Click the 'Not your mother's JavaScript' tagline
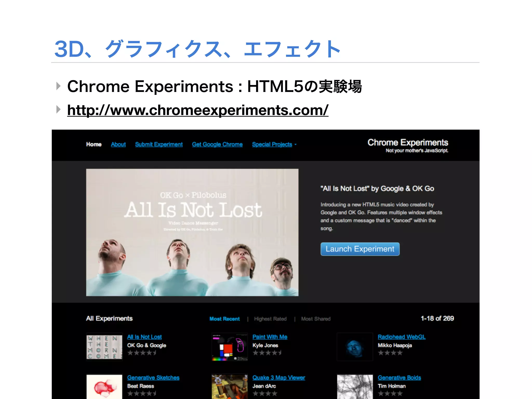This screenshot has height=399, width=532. (417, 151)
